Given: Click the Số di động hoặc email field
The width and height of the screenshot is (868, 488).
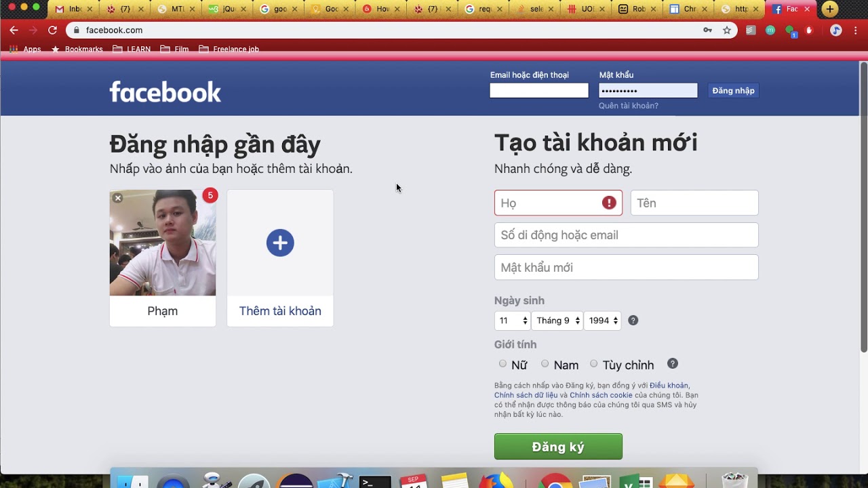Looking at the screenshot, I should point(627,235).
